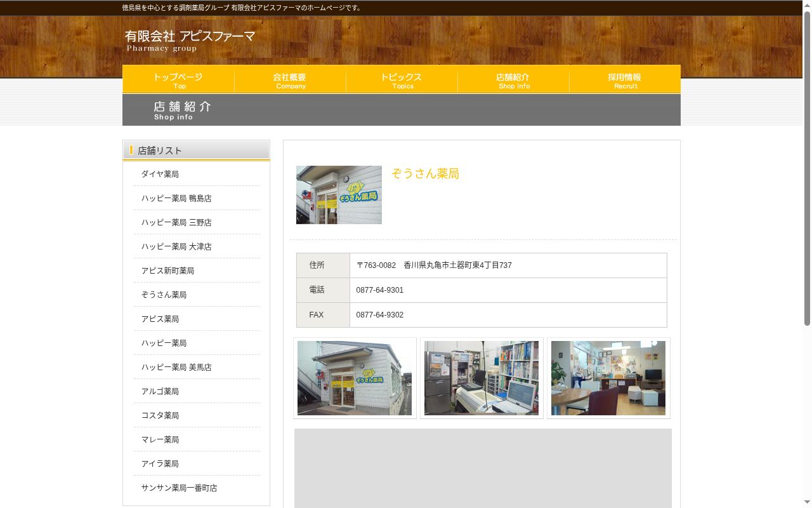Viewport: 812px width, 508px height.
Task: Click the main ぞうさん薬局 storefront thumbnail beside title
Action: click(x=339, y=195)
